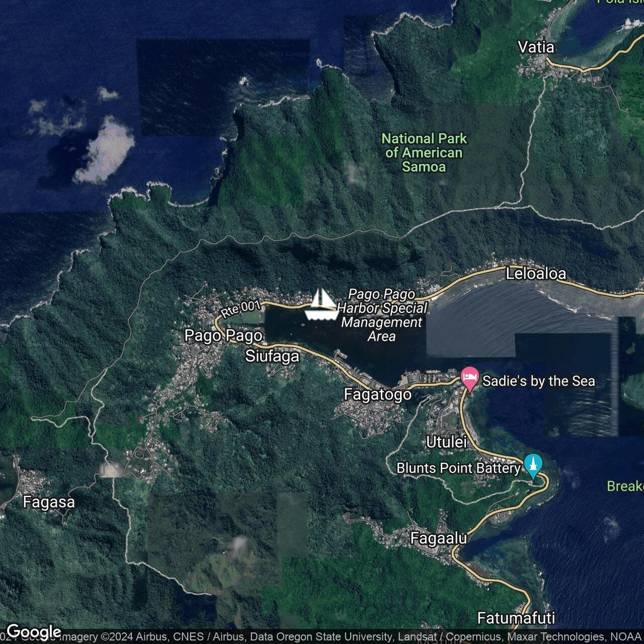Click the Rte 001 road label
This screenshot has height=644, width=644.
coord(240,308)
